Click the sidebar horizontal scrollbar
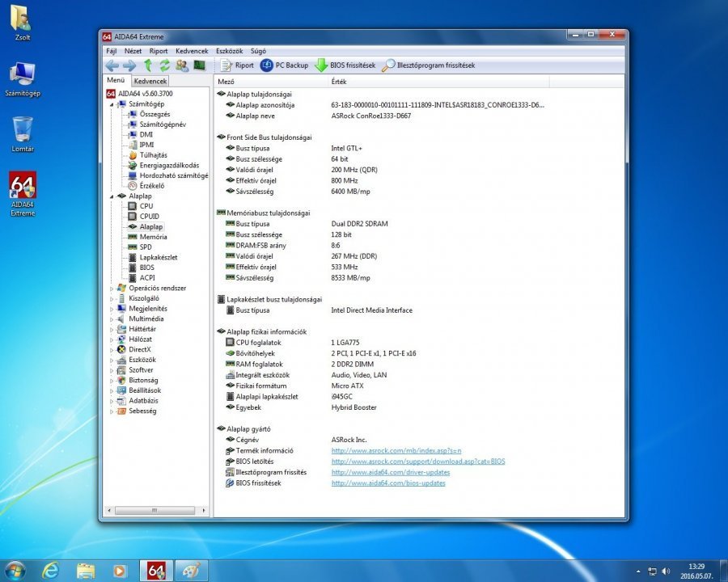 154,512
